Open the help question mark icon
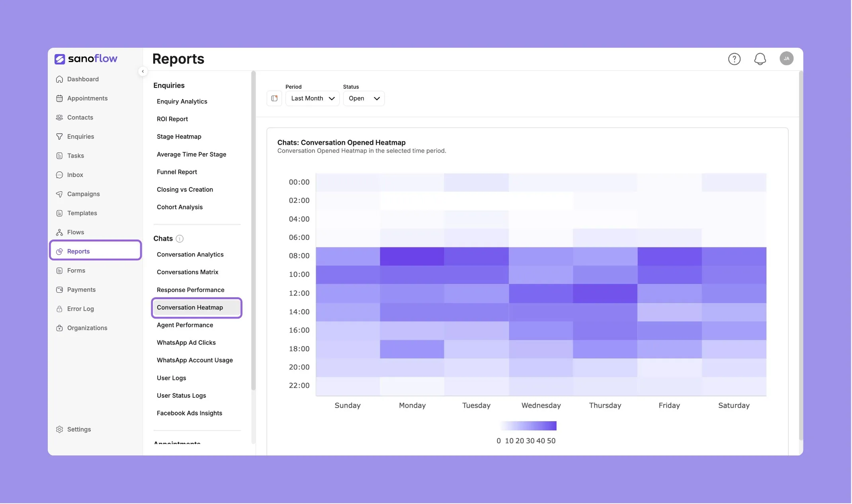The width and height of the screenshot is (852, 504). point(735,59)
